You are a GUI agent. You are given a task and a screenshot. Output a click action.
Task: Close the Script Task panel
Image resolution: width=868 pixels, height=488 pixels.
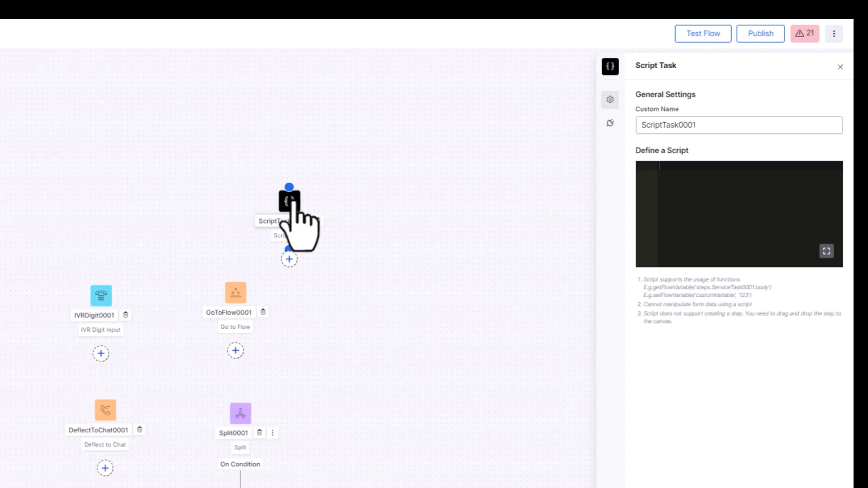(x=840, y=67)
